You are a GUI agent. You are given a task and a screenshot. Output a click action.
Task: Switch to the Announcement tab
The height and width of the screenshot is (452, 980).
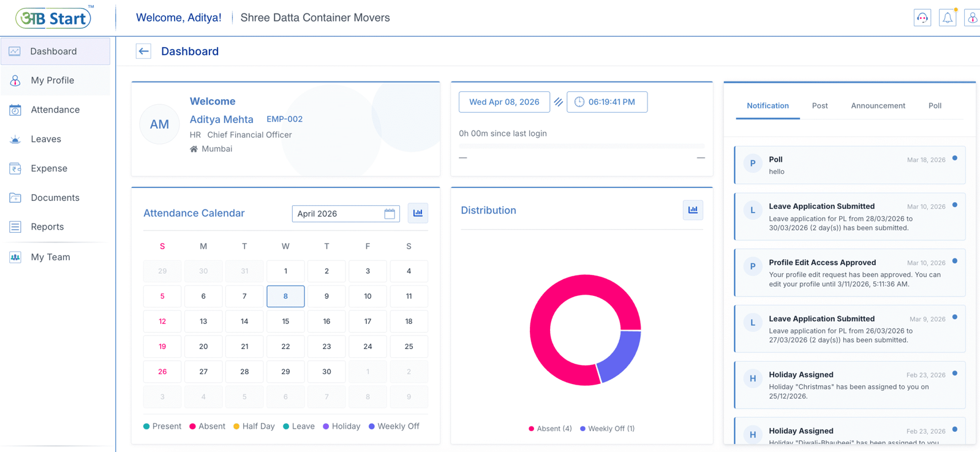tap(877, 106)
